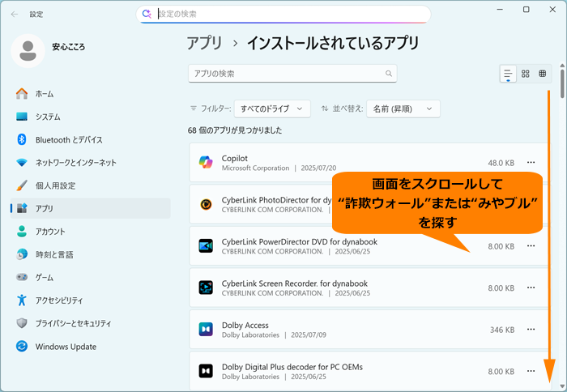Open the ゲーム settings page
This screenshot has height=392, width=567.
click(x=91, y=277)
